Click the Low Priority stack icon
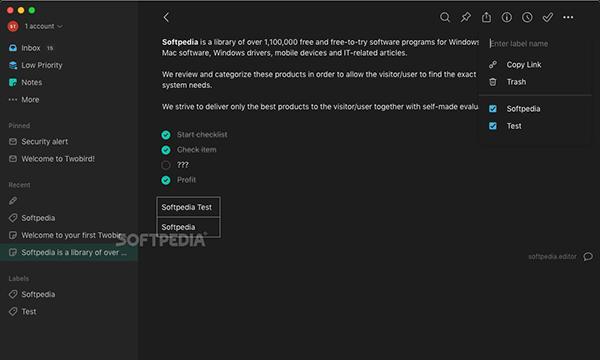The width and height of the screenshot is (600, 360). [13, 65]
